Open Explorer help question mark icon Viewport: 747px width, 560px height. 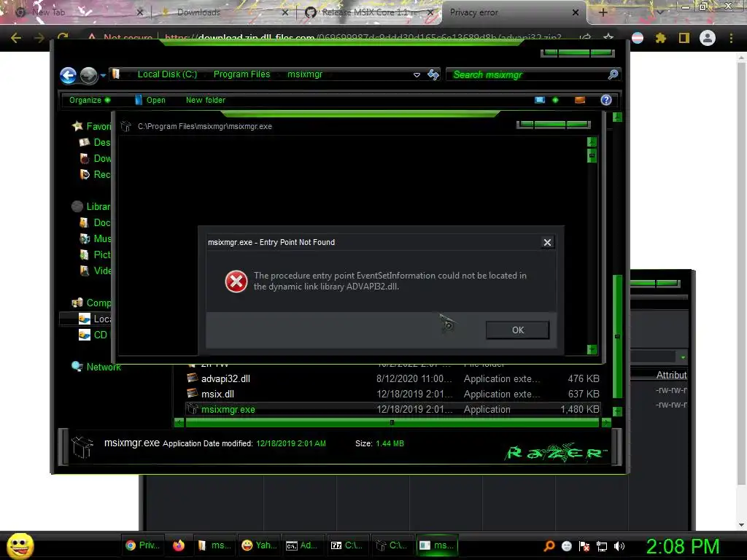(x=606, y=100)
